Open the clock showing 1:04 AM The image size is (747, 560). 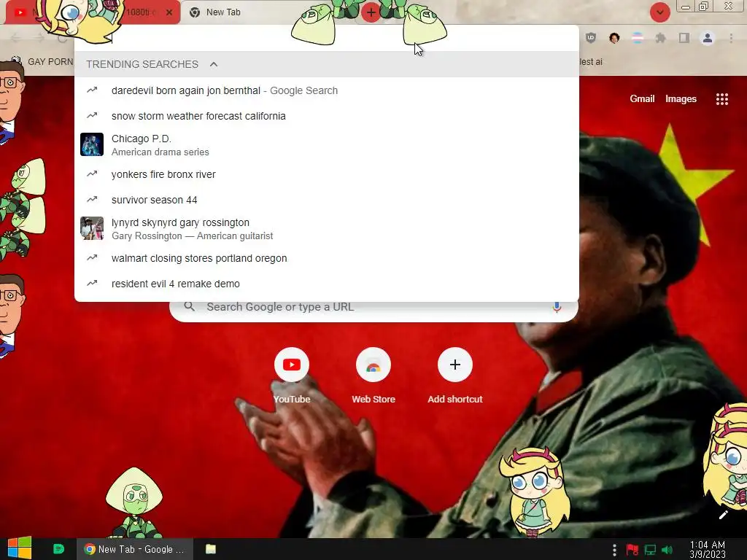(708, 550)
